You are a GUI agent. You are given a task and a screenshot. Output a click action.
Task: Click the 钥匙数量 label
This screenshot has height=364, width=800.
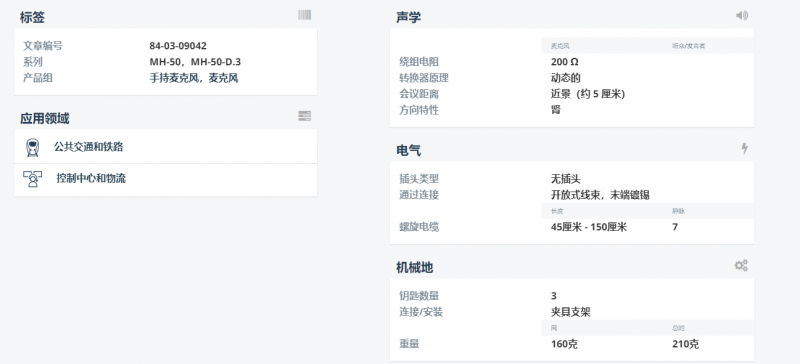(x=419, y=296)
